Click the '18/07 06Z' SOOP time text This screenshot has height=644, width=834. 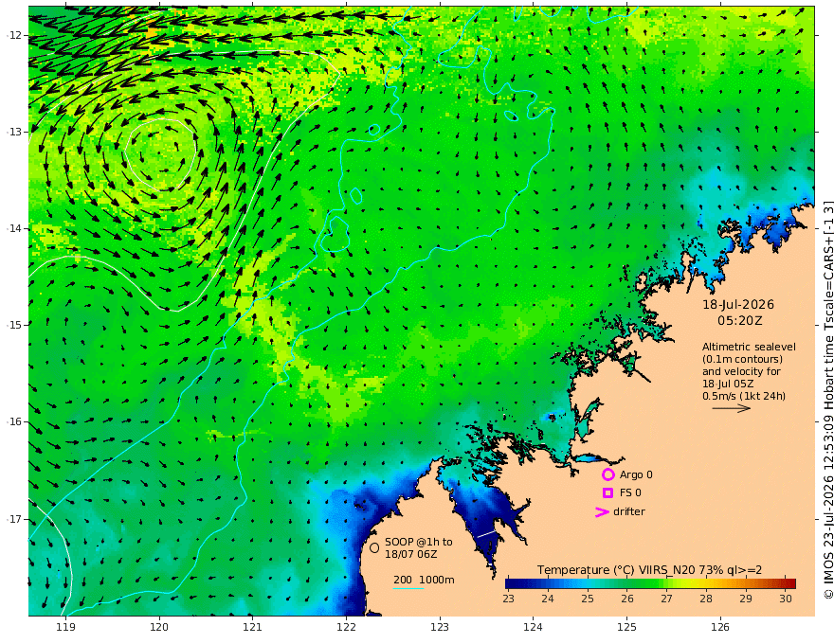pyautogui.click(x=411, y=554)
